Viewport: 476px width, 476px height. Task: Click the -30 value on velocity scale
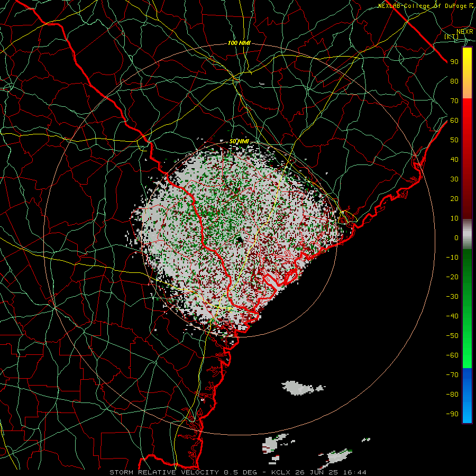[x=452, y=297]
